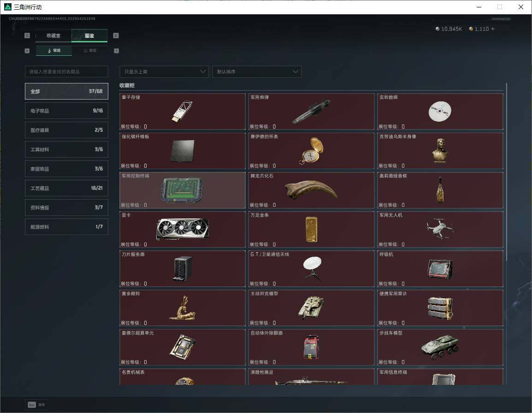Open the 强化碳纤维板 item

point(183,151)
